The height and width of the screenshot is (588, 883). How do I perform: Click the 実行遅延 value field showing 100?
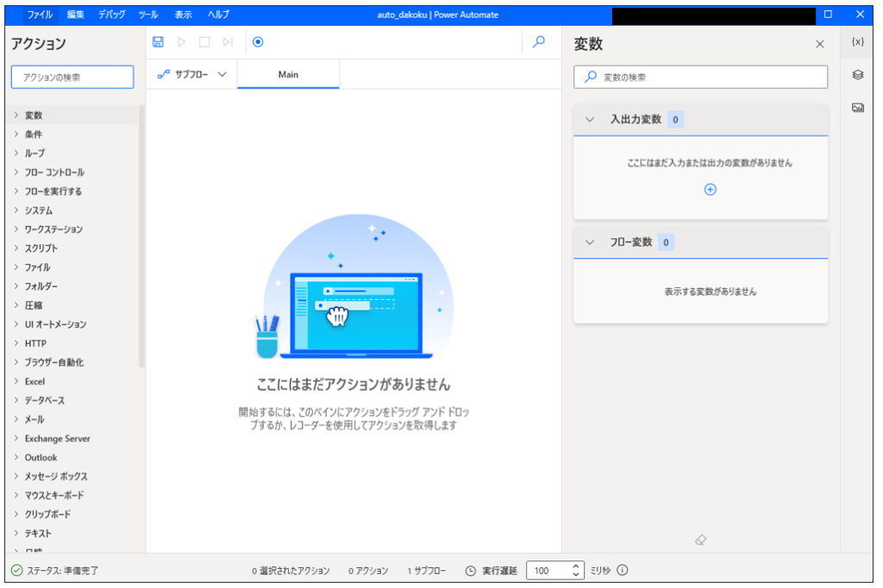click(549, 571)
